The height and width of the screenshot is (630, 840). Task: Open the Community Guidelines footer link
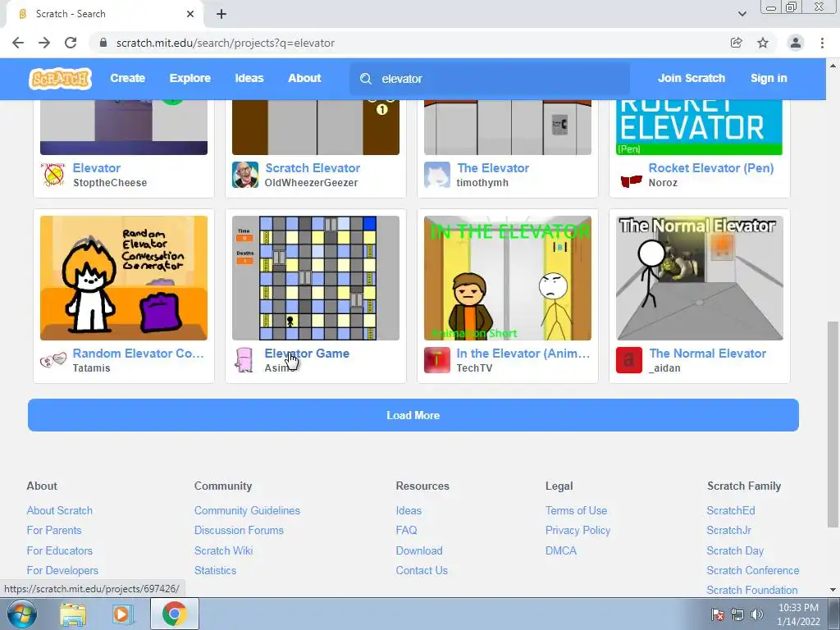(x=247, y=510)
